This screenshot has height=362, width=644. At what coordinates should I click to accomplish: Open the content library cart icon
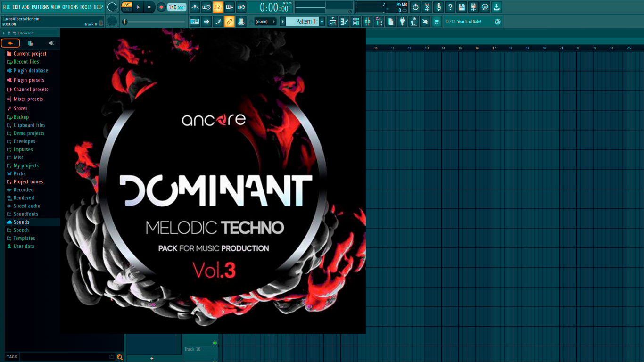point(437,22)
